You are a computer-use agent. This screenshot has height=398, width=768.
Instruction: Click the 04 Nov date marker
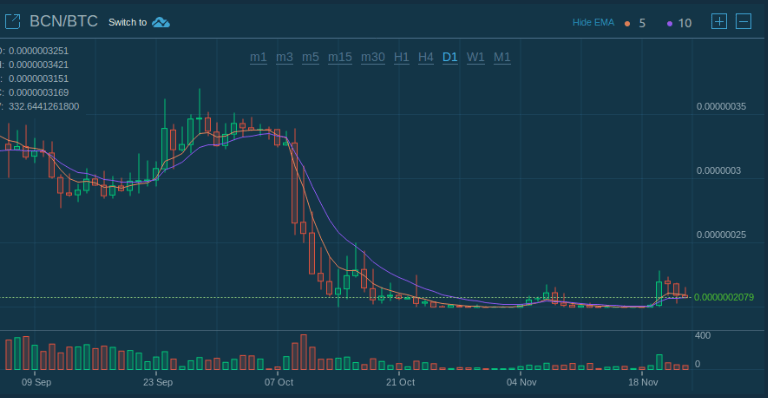click(521, 382)
